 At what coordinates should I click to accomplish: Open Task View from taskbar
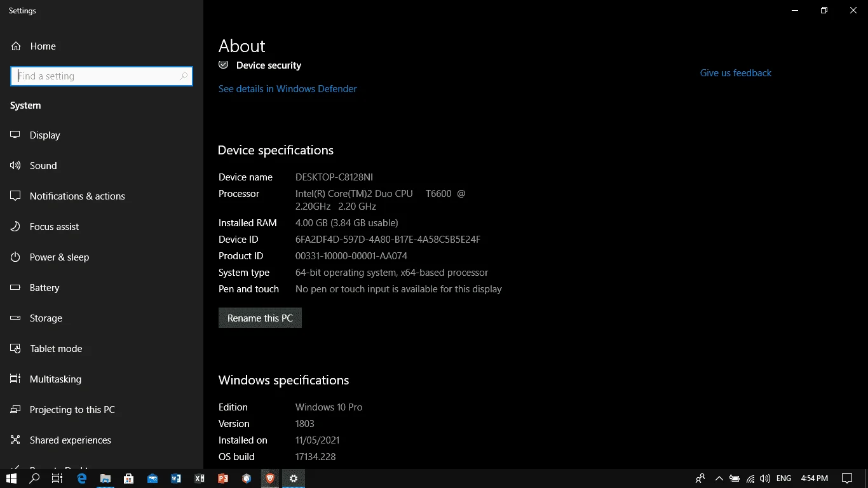(57, 478)
